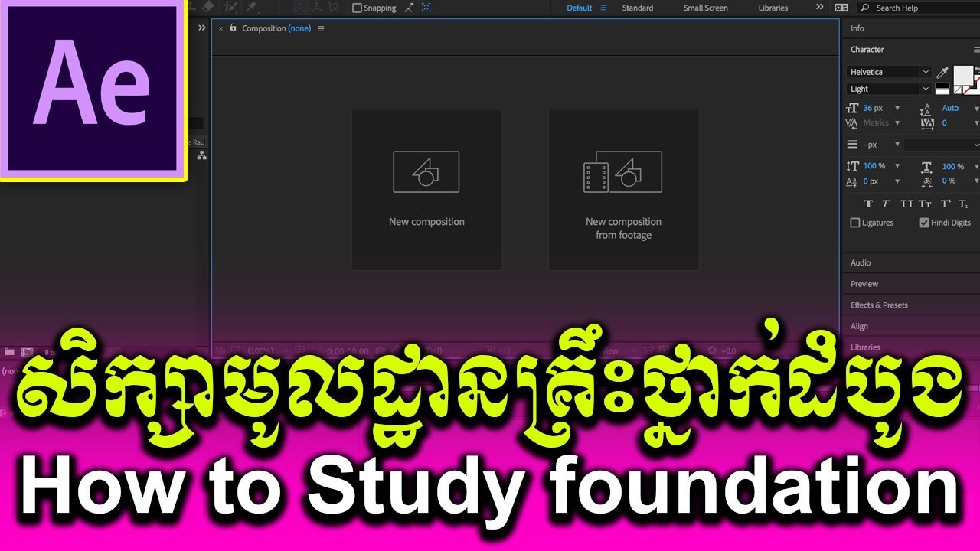The width and height of the screenshot is (980, 551).
Task: Toggle All Caps text style
Action: pyautogui.click(x=907, y=204)
